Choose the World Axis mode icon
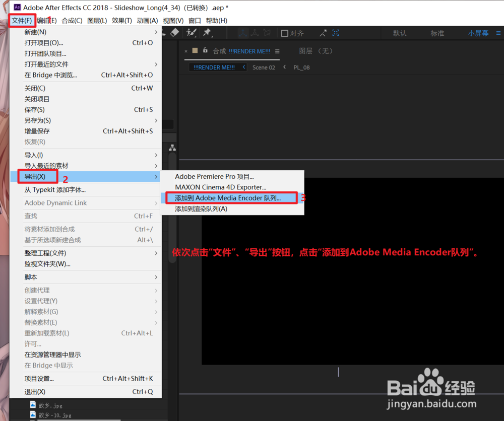Viewport: 504px width, 421px height. pyautogui.click(x=255, y=33)
